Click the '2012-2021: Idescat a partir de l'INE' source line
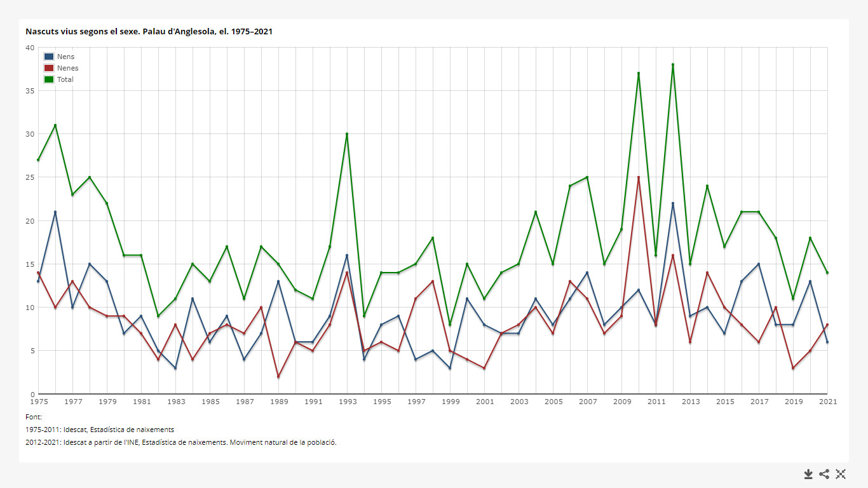 (180, 442)
